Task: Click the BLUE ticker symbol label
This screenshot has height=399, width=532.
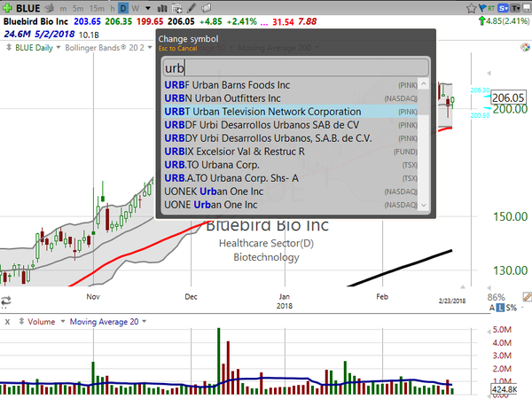Action: pos(28,8)
